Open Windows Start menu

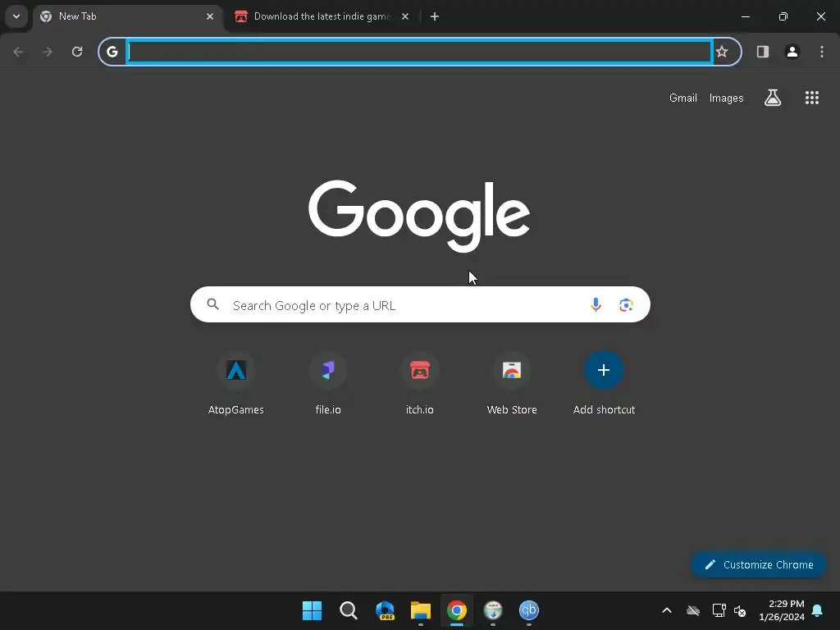[x=312, y=610]
